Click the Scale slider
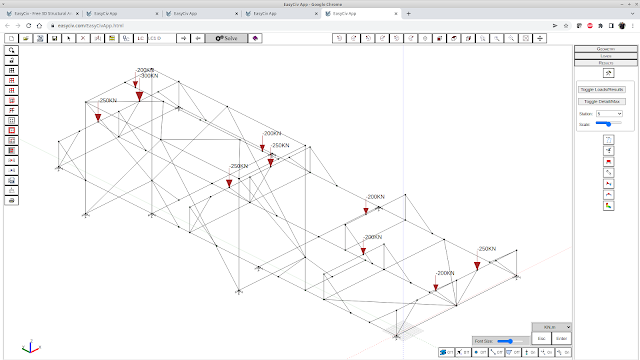This screenshot has height=360, width=640. (608, 124)
